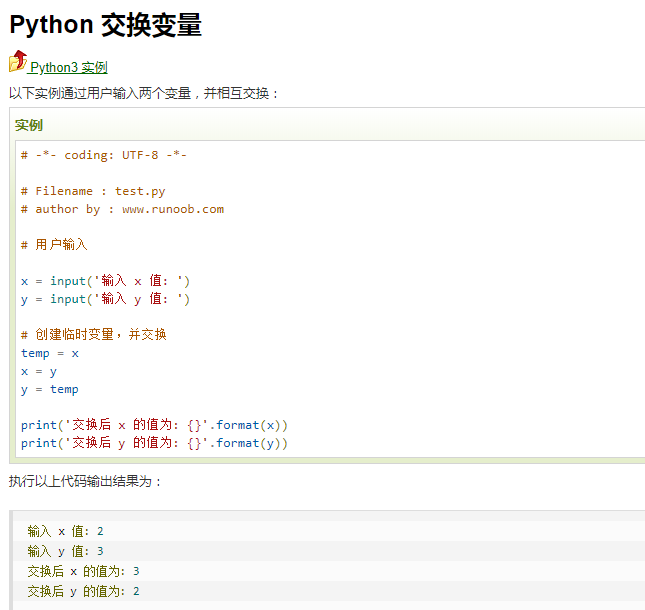Click the output line '交换后 x 的值为: 3'
The height and width of the screenshot is (610, 645).
pos(84,572)
